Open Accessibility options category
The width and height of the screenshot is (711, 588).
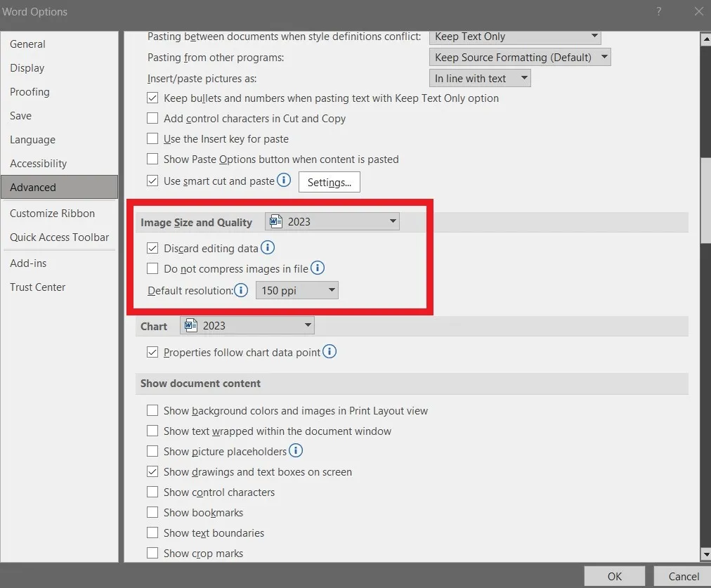(59, 163)
